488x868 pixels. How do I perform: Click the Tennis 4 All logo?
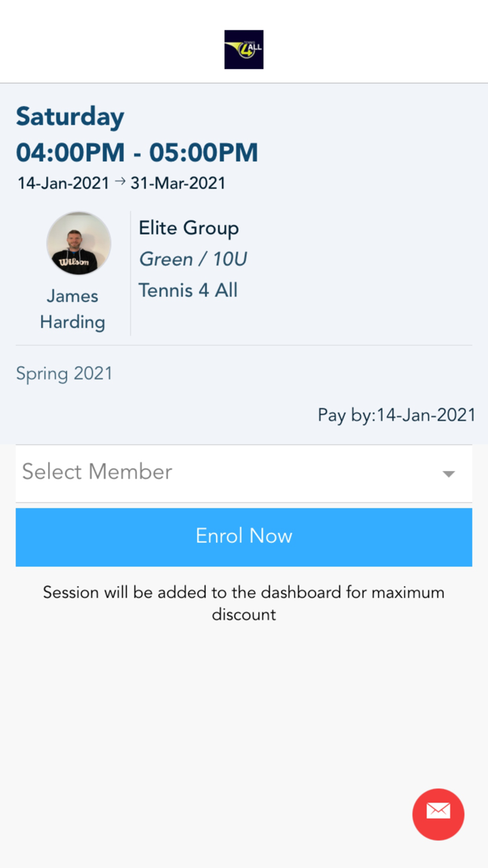(x=243, y=49)
